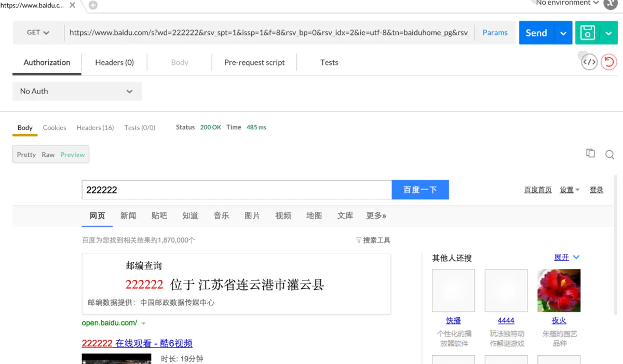Generate code snippet icon
The width and height of the screenshot is (623, 364).
tap(589, 62)
